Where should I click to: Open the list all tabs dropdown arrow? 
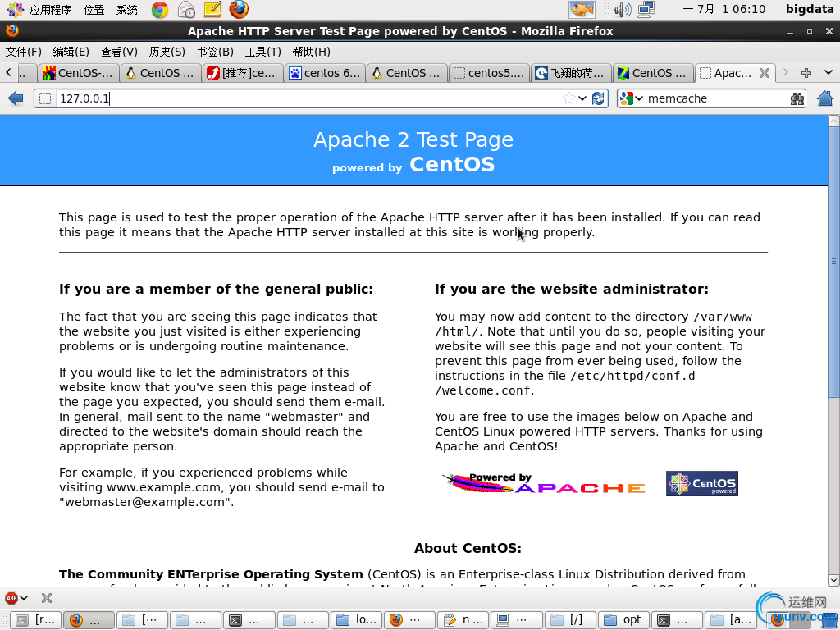tap(829, 72)
